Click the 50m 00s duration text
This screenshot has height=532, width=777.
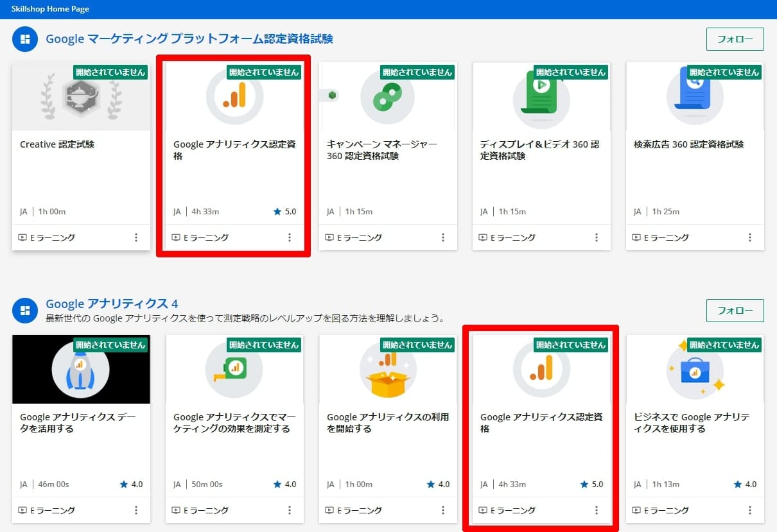(x=207, y=485)
